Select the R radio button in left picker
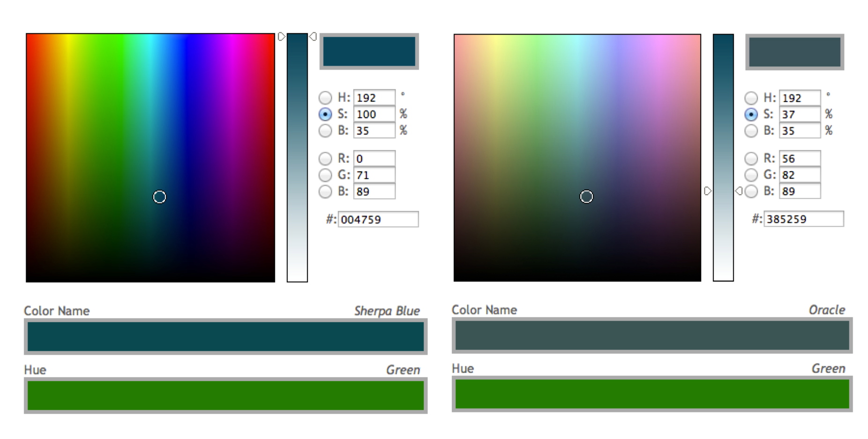This screenshot has height=439, width=868. [x=325, y=159]
